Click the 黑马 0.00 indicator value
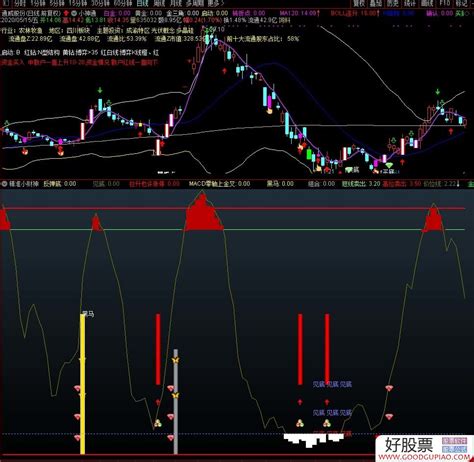474x462 pixels. coord(280,184)
